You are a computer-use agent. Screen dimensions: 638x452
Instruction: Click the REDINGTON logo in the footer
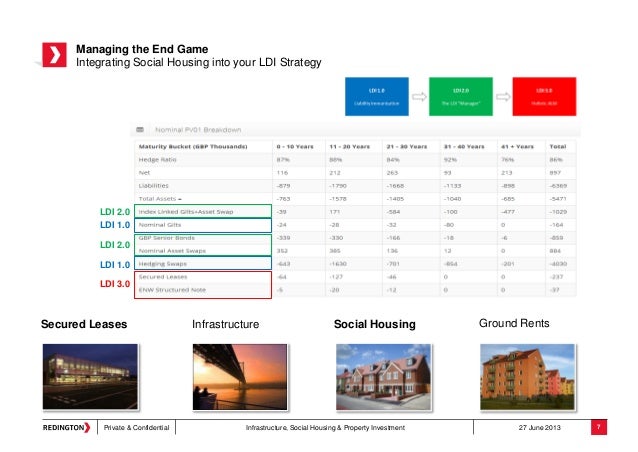pyautogui.click(x=66, y=428)
